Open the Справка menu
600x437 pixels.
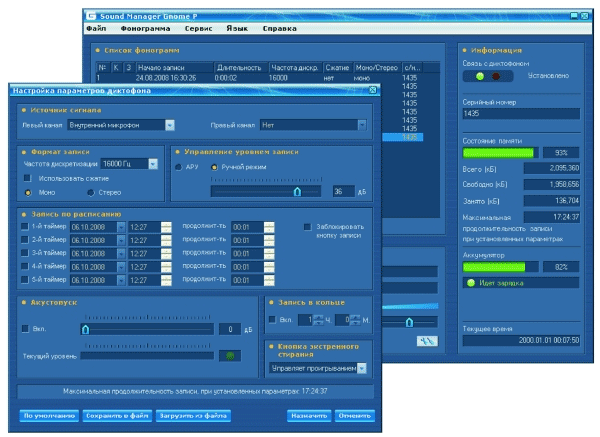[x=279, y=28]
